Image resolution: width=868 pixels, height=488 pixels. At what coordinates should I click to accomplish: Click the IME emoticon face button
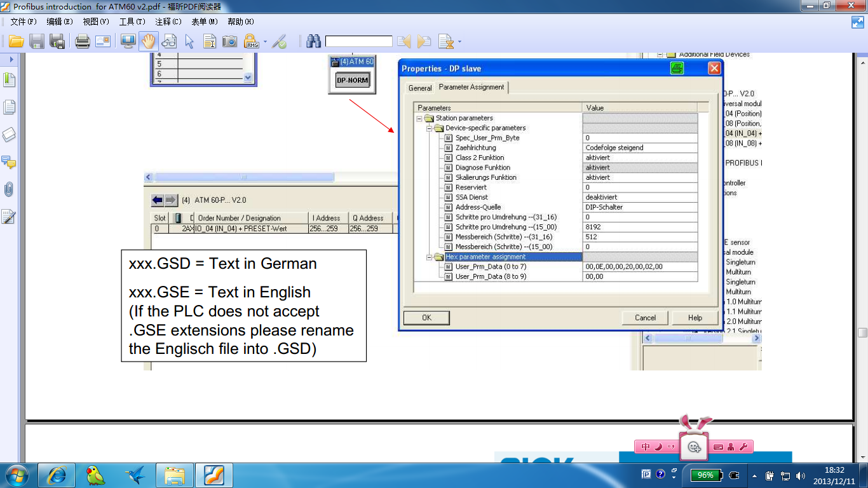point(694,447)
